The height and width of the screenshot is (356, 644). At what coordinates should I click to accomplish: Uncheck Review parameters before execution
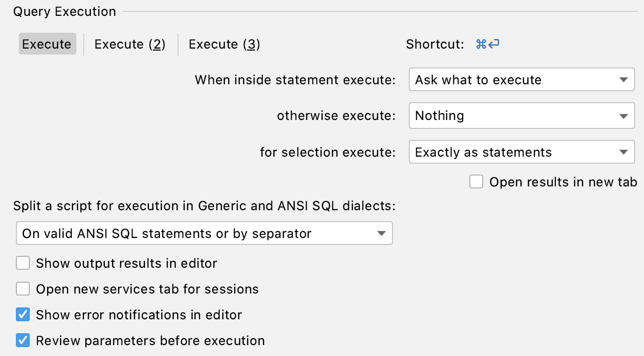(x=23, y=341)
